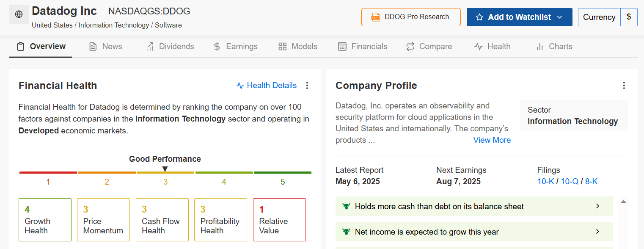Select the Relative Value score card

tap(279, 220)
